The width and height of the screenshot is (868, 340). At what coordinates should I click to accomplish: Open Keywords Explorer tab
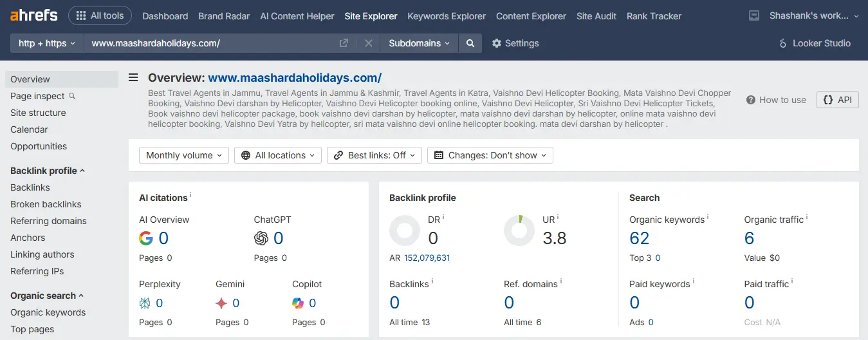pyautogui.click(x=447, y=16)
